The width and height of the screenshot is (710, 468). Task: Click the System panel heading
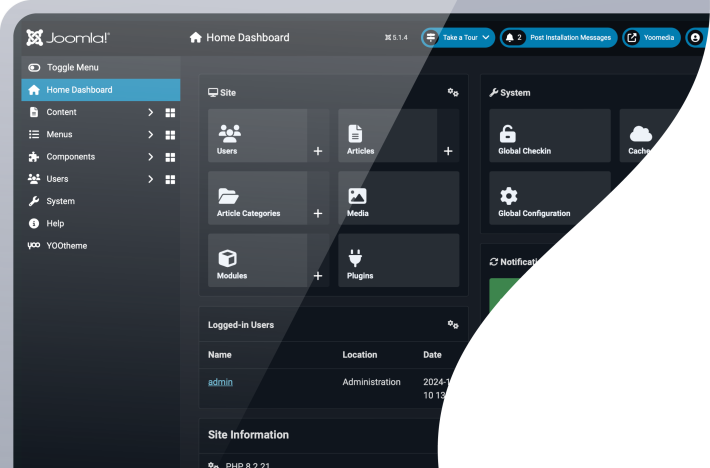click(510, 92)
